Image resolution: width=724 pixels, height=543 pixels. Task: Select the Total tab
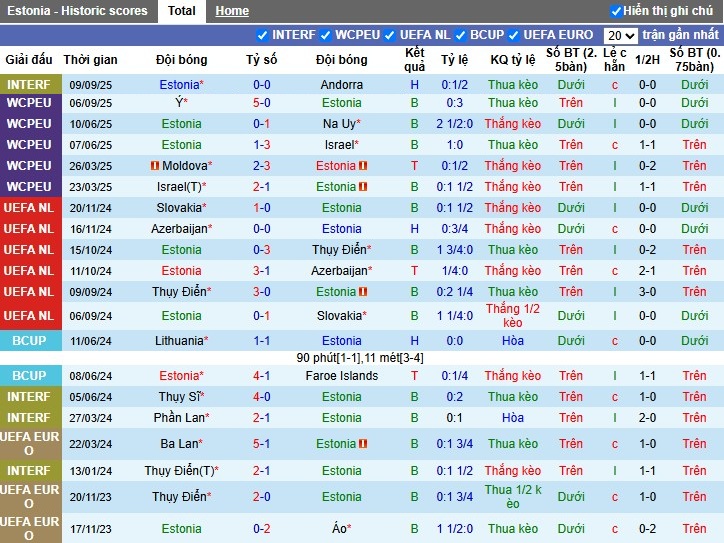[181, 11]
